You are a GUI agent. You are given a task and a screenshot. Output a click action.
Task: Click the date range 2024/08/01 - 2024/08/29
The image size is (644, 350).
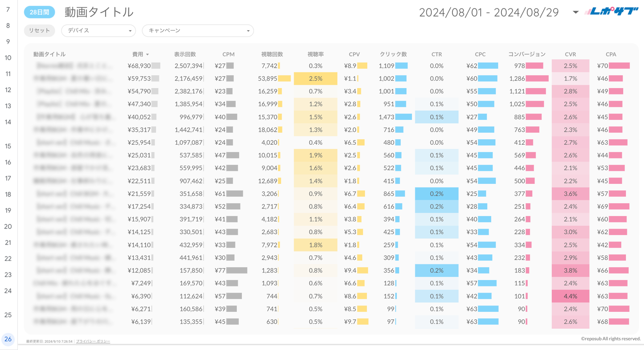(x=489, y=12)
